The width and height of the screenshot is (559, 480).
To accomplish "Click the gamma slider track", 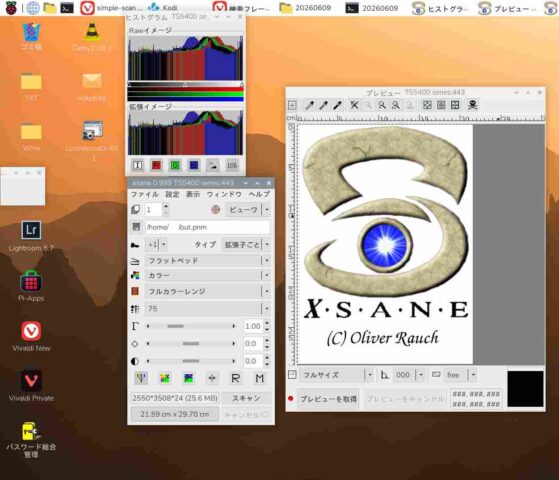I will 191,326.
